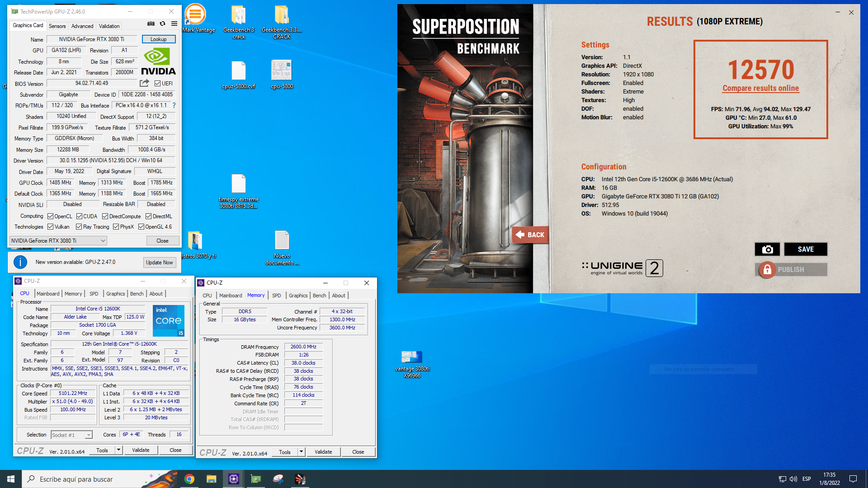Open the SPD tab in right CPU-Z window
The image size is (868, 488).
(277, 296)
